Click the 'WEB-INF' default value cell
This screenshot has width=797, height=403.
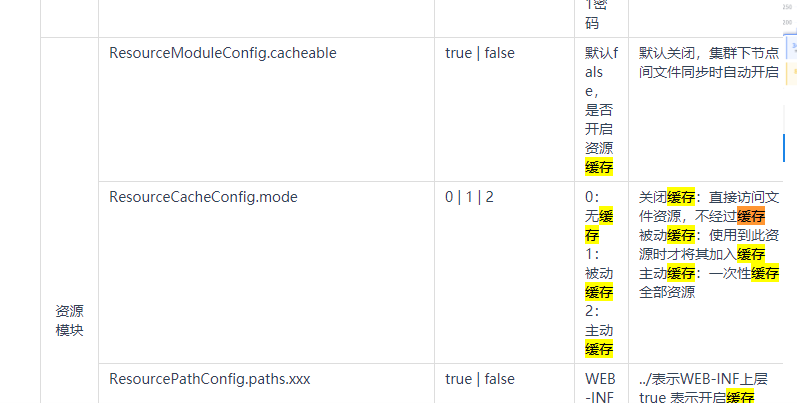pos(600,387)
